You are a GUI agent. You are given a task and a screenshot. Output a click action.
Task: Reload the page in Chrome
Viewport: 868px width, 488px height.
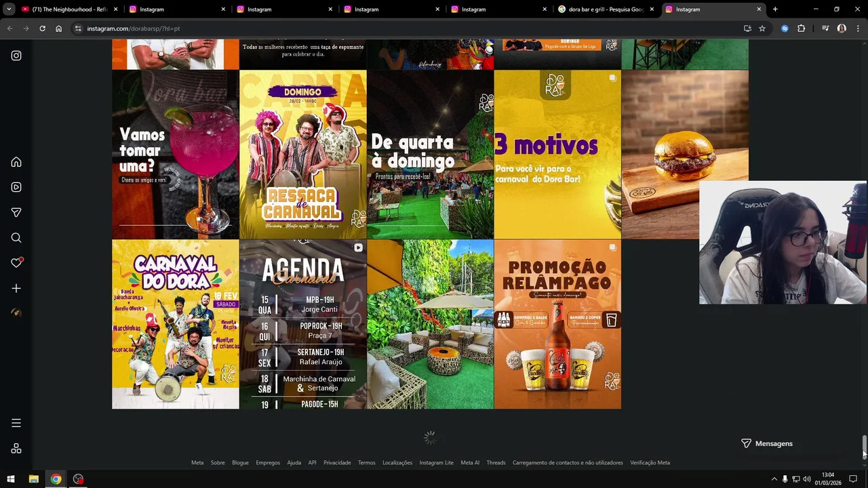[42, 28]
